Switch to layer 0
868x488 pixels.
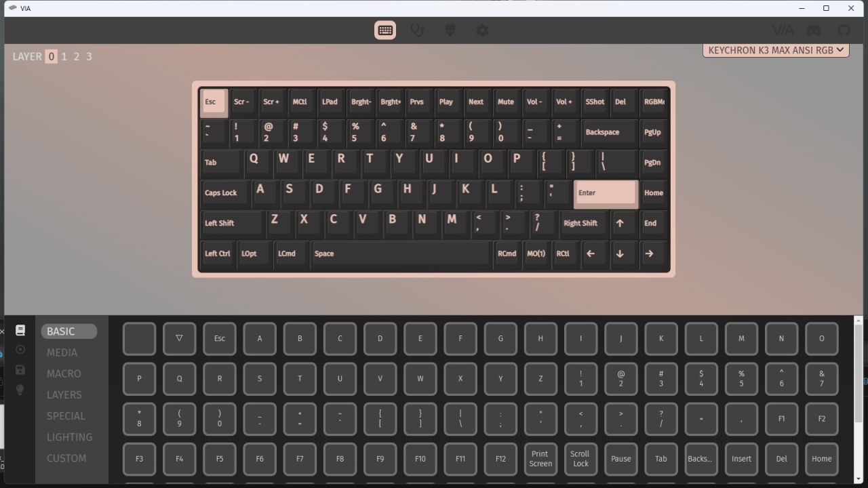click(52, 57)
